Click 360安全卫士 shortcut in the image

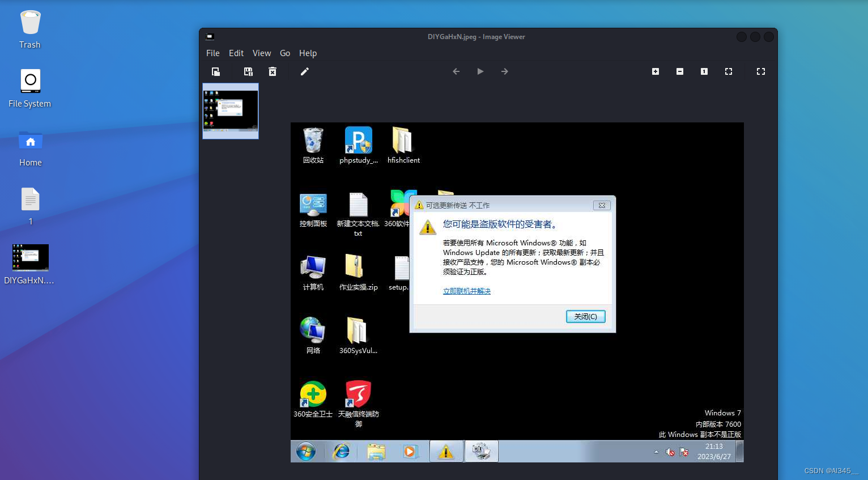[313, 400]
